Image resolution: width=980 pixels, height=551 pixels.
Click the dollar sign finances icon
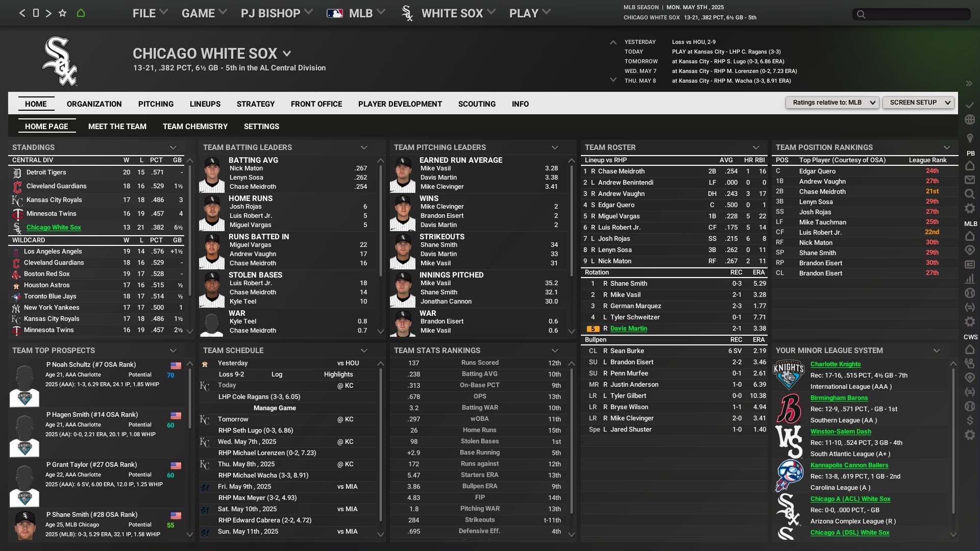click(x=970, y=420)
